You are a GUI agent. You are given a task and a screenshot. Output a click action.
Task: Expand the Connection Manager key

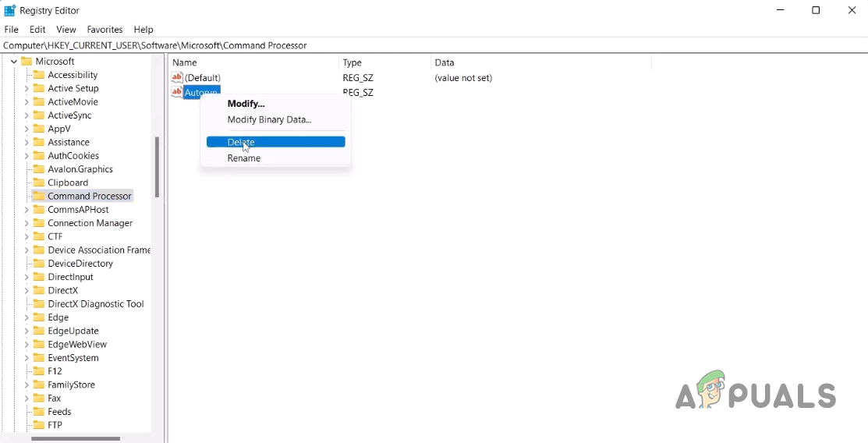[26, 223]
